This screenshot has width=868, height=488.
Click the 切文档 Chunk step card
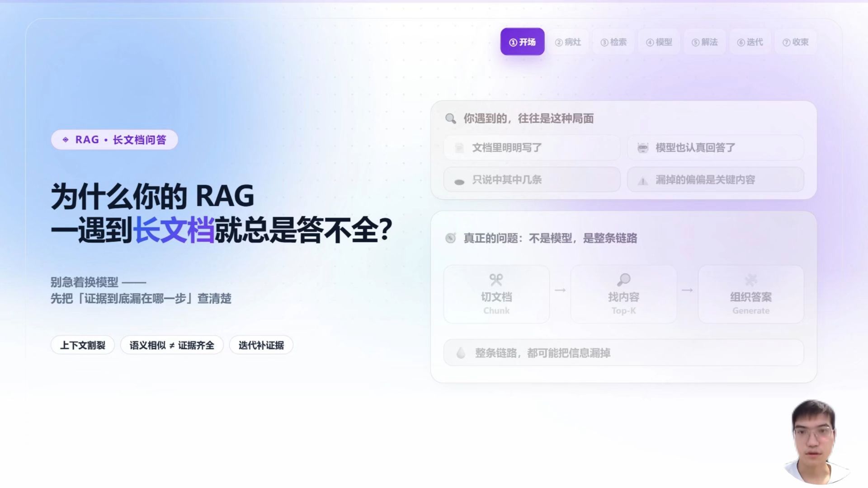(x=496, y=294)
